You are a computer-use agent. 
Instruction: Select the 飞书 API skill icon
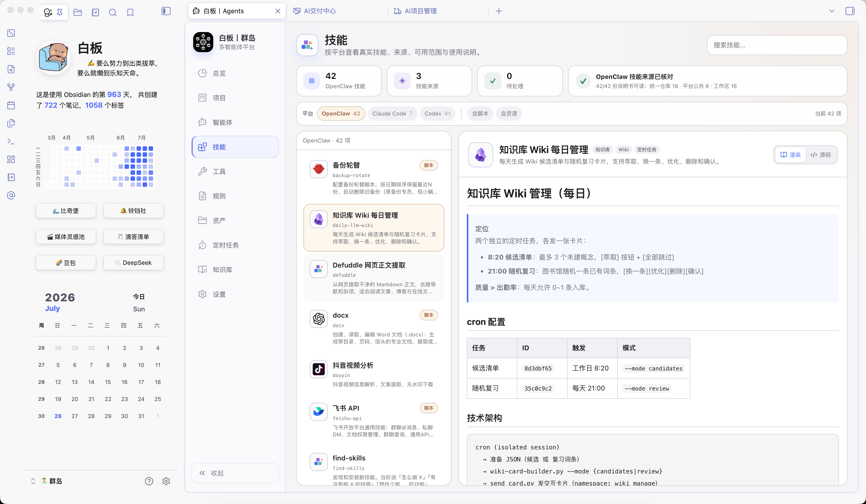[x=318, y=412]
